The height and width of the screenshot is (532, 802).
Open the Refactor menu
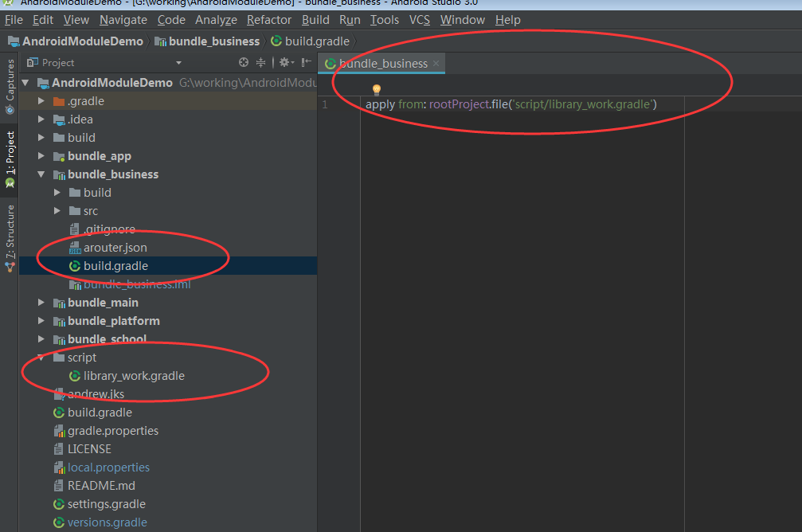click(x=269, y=20)
